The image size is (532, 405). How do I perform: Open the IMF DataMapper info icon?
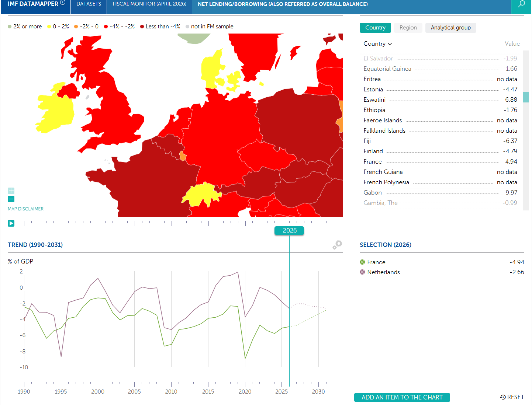pos(63,3)
